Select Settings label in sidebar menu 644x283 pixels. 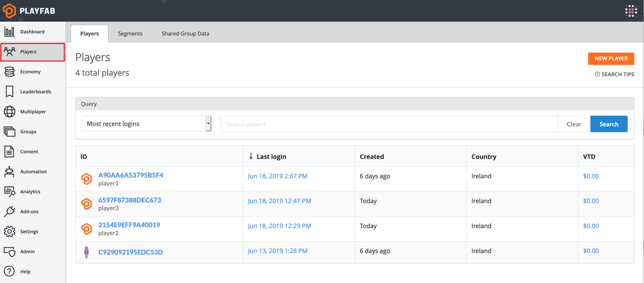pyautogui.click(x=29, y=232)
